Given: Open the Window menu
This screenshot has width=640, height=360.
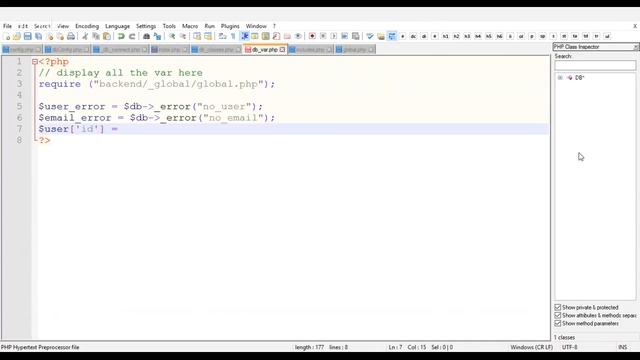Looking at the screenshot, I should pyautogui.click(x=256, y=26).
